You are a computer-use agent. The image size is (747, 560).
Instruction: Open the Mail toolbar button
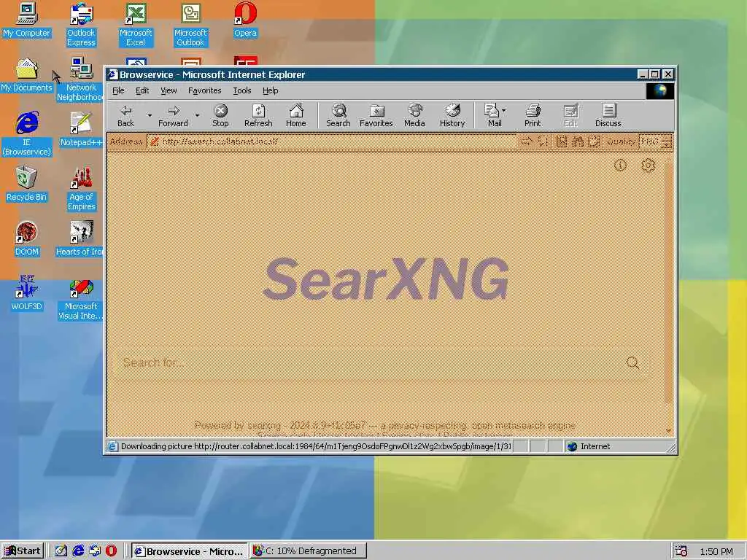491,116
